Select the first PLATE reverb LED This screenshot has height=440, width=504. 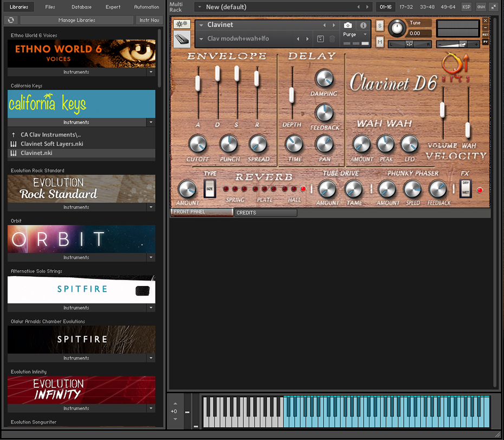(x=255, y=189)
